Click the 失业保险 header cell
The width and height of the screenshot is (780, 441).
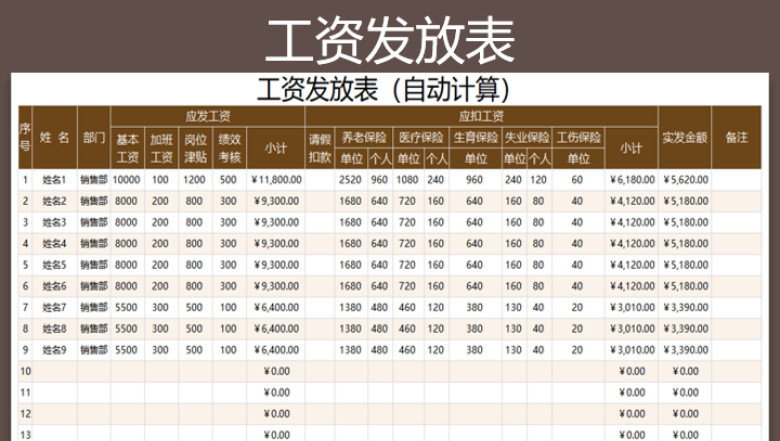(x=527, y=138)
